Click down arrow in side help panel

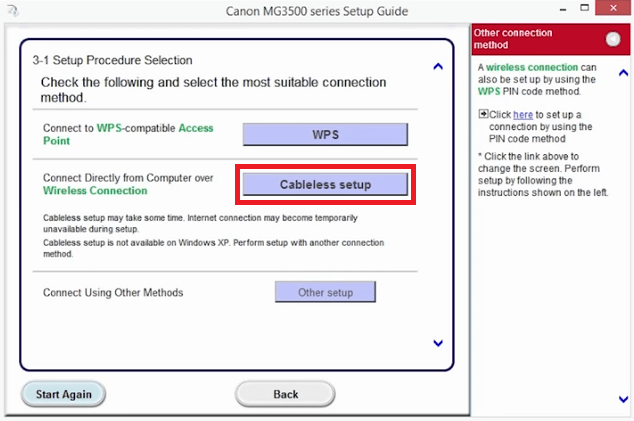click(623, 400)
